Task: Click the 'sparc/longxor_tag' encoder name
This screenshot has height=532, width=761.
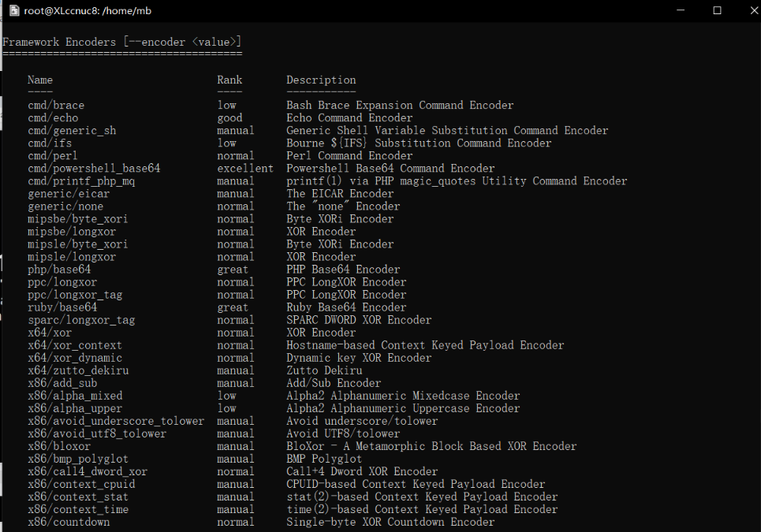Action: (81, 319)
